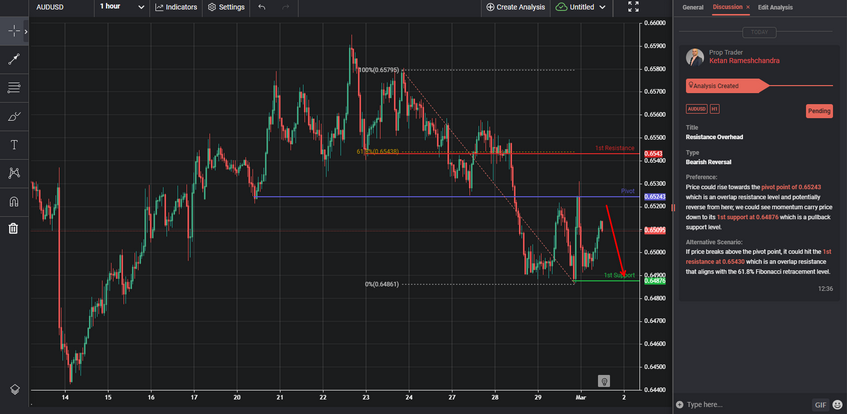Switch to the Edit Analysis tab
847x414 pixels.
(x=775, y=8)
